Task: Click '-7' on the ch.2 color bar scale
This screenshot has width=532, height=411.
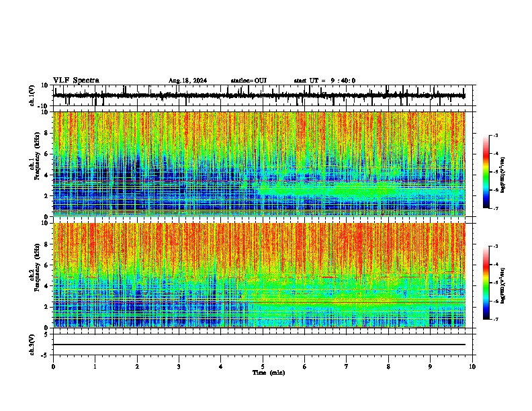Action: pos(495,319)
